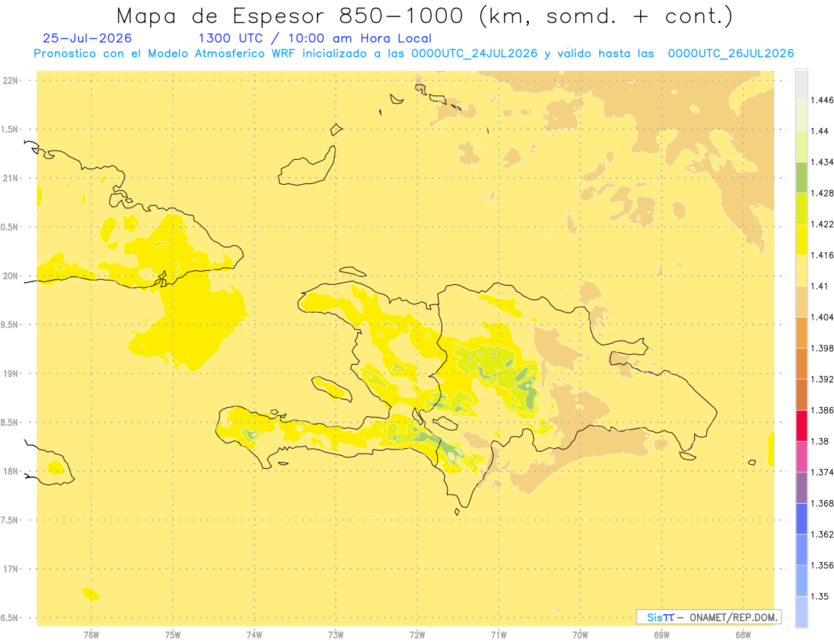
Task: Pick the gray legend swatch above 1.446
Action: point(801,84)
